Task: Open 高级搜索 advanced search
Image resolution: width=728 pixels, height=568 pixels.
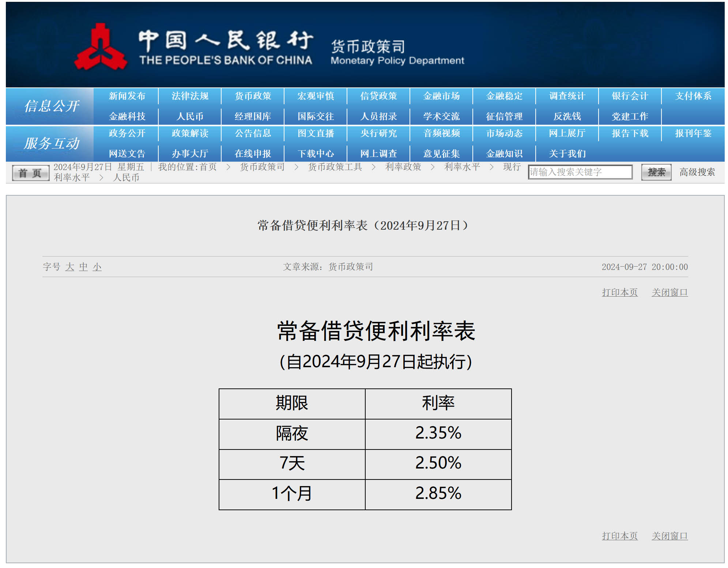Action: pyautogui.click(x=697, y=172)
